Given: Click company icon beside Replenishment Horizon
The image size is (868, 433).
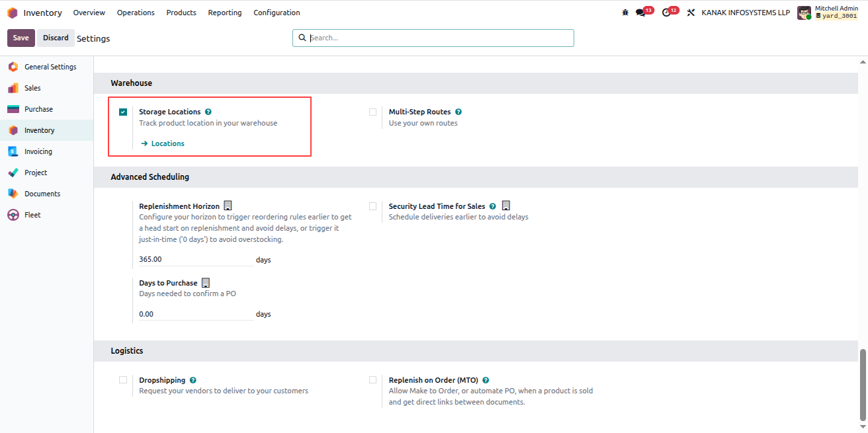Looking at the screenshot, I should click(228, 206).
